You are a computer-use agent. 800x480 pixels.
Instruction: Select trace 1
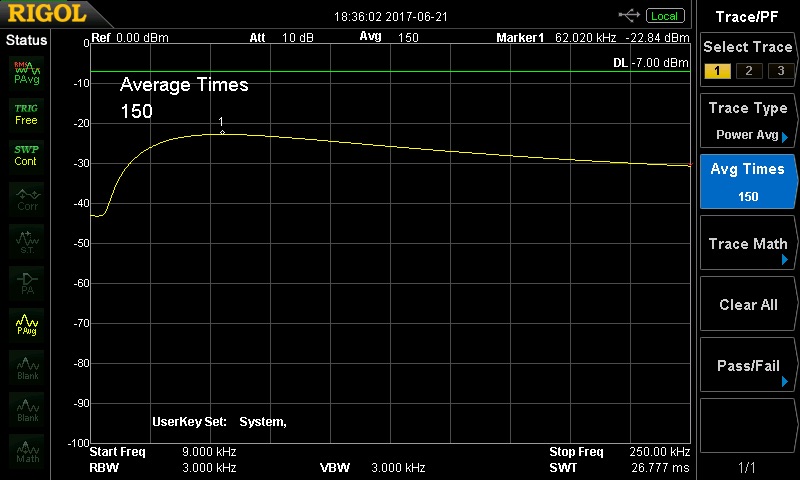717,70
